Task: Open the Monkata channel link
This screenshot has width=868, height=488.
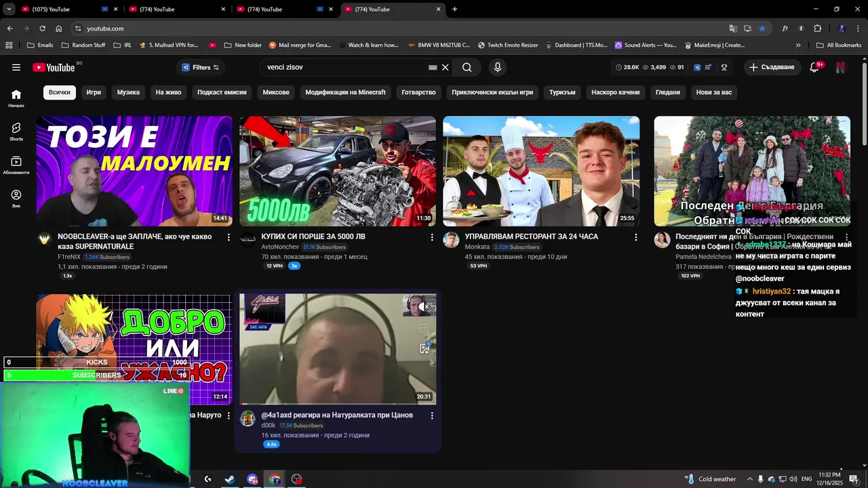Action: click(477, 247)
